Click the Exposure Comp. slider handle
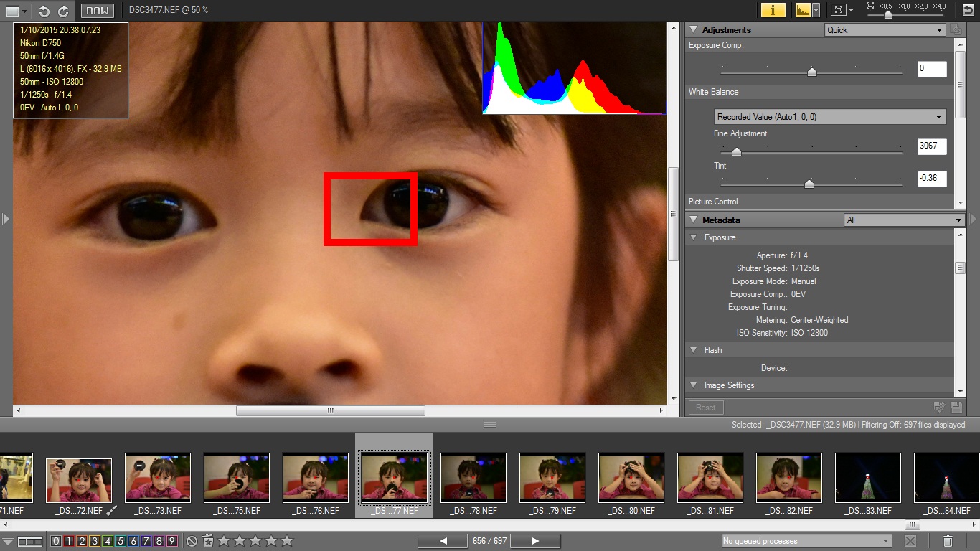 click(811, 72)
